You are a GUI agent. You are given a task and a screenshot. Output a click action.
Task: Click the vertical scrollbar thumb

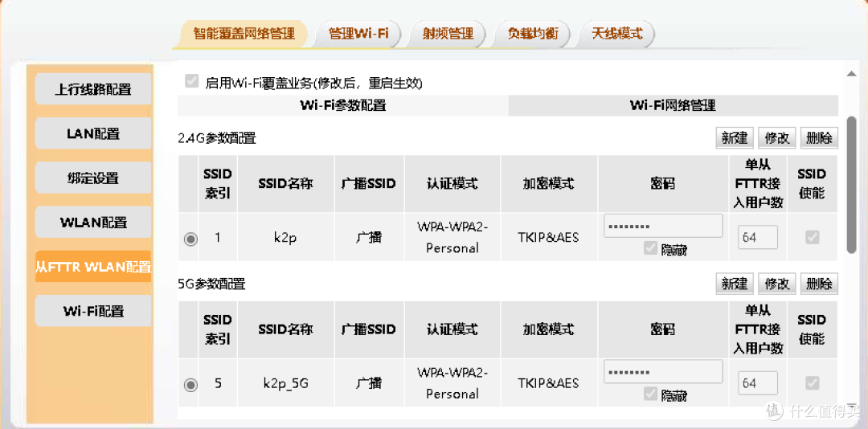[x=851, y=186]
